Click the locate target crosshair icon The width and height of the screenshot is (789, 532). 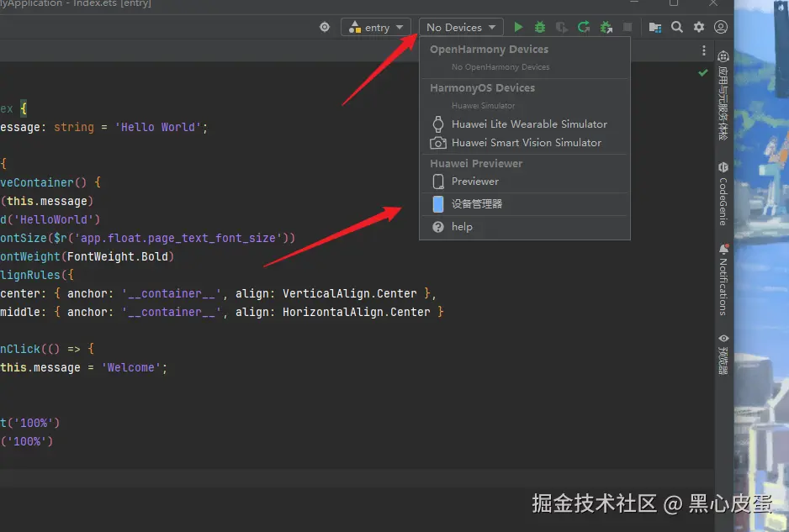(x=325, y=27)
